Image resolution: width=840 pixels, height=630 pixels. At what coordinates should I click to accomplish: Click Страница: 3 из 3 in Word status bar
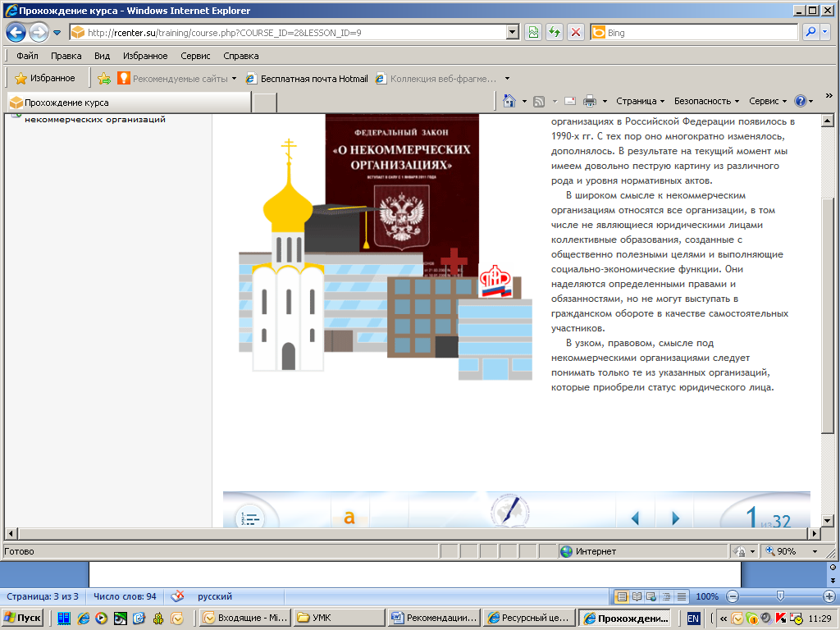pyautogui.click(x=43, y=596)
